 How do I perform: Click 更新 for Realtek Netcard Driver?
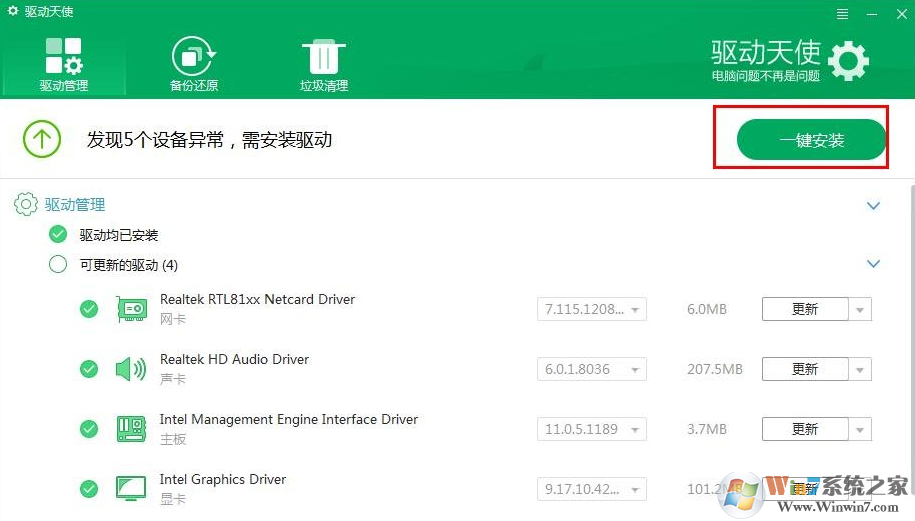[x=805, y=309]
